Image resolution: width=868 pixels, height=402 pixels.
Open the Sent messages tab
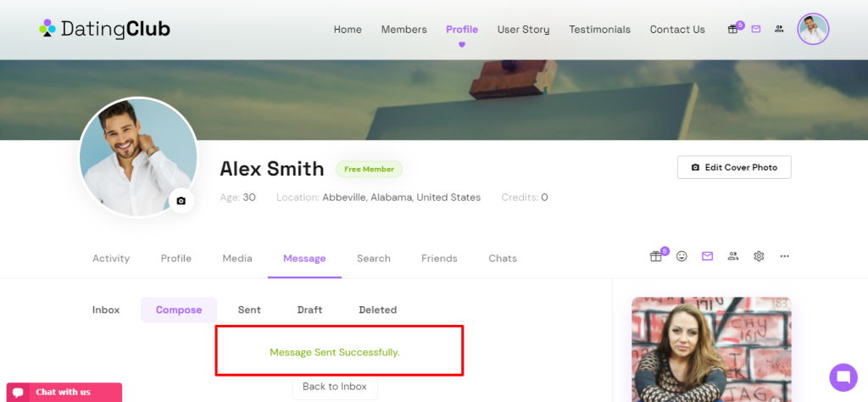[249, 310]
